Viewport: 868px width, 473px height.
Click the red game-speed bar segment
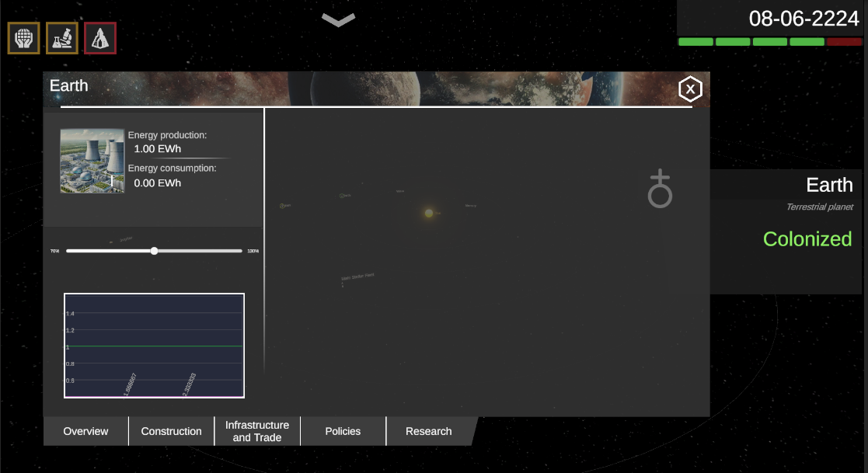pos(844,41)
